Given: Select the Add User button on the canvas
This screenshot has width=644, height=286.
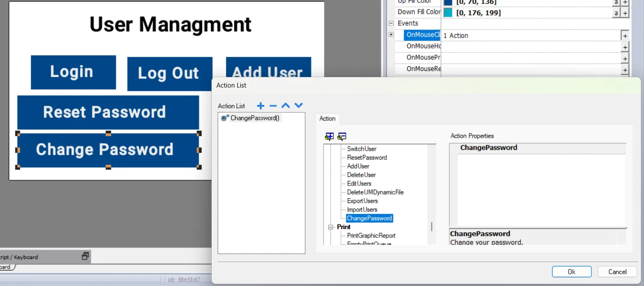Looking at the screenshot, I should tap(268, 67).
